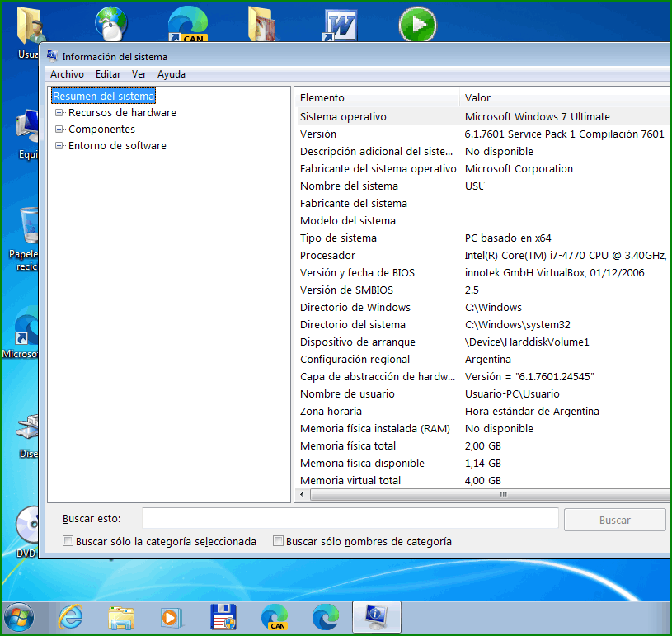
Task: Open the Equipo desktop icon
Action: point(27,134)
